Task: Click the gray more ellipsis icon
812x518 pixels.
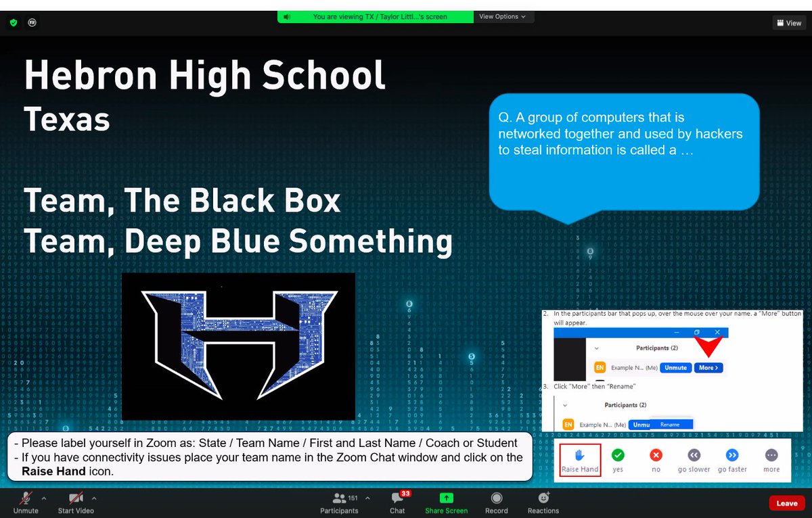Action: (771, 455)
